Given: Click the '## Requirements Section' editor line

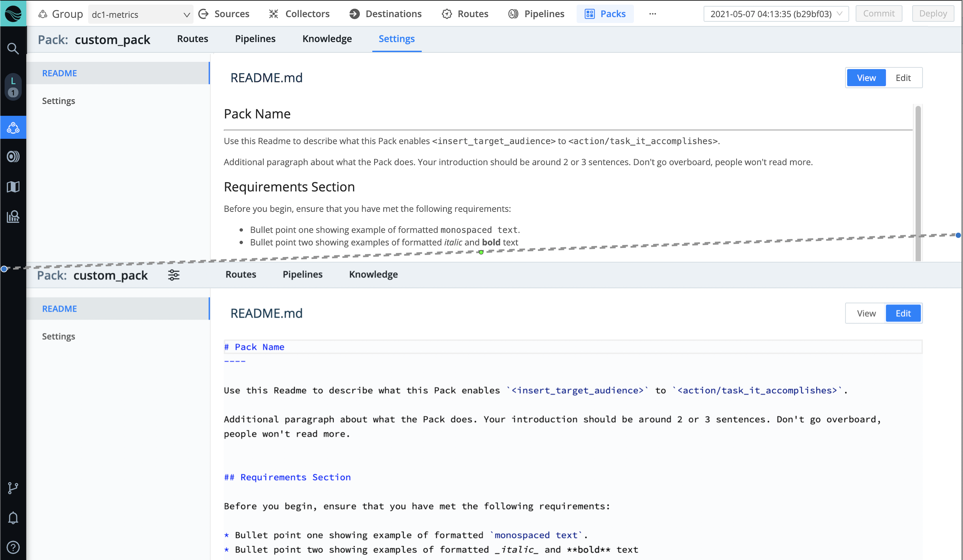Looking at the screenshot, I should pos(287,477).
